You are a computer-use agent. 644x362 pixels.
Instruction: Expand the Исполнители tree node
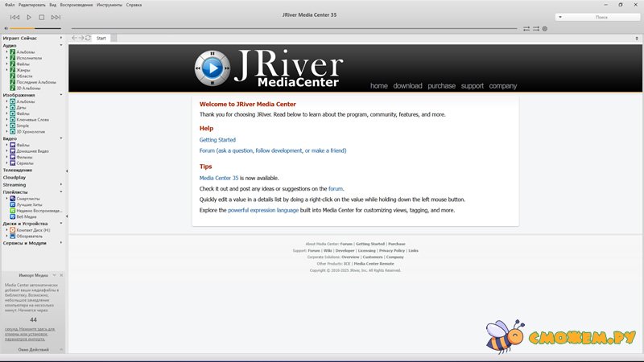coord(6,59)
